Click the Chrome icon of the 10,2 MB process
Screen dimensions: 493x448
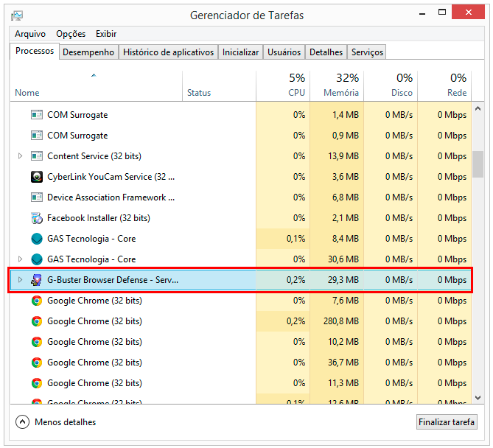tap(37, 342)
